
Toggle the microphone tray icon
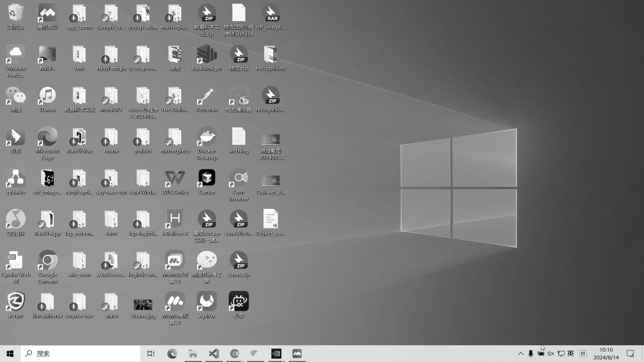[x=531, y=354]
